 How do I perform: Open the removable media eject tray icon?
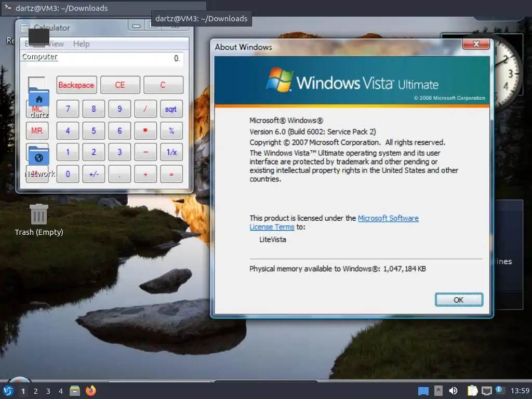[x=438, y=391]
